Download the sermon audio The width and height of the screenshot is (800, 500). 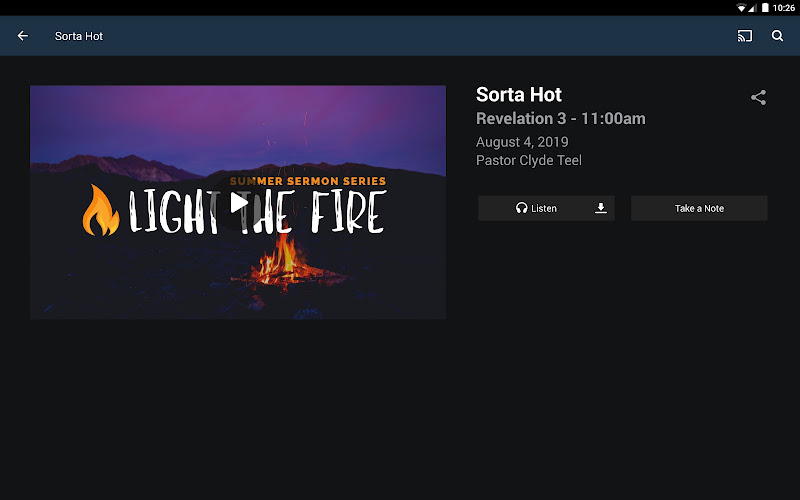point(601,208)
